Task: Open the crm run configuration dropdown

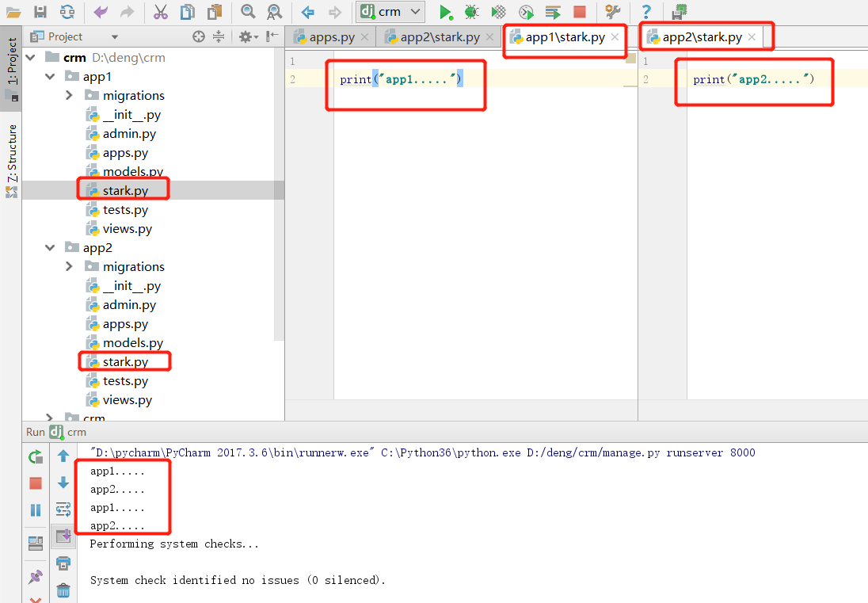Action: coord(390,12)
